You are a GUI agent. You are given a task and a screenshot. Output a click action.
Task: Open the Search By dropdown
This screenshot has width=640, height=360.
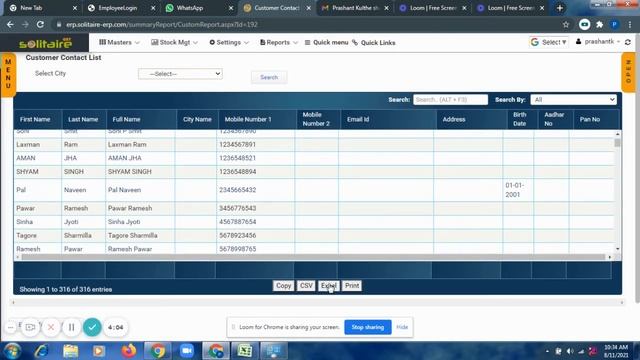coord(573,100)
